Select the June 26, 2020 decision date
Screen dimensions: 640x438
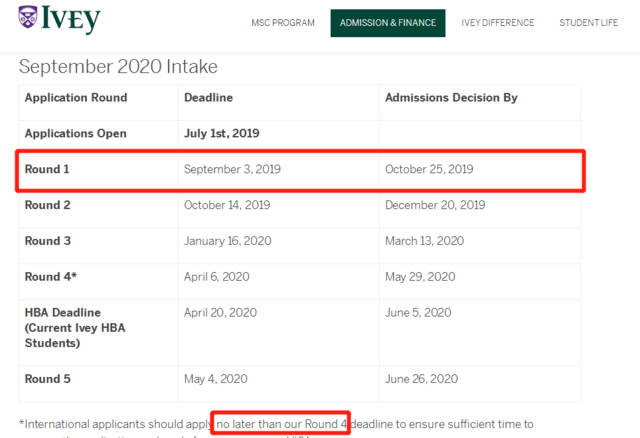click(x=421, y=379)
